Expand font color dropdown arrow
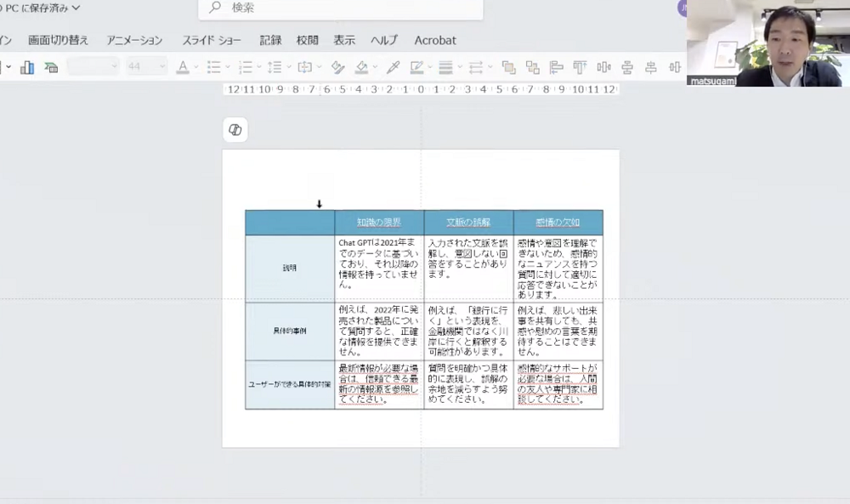 click(196, 67)
